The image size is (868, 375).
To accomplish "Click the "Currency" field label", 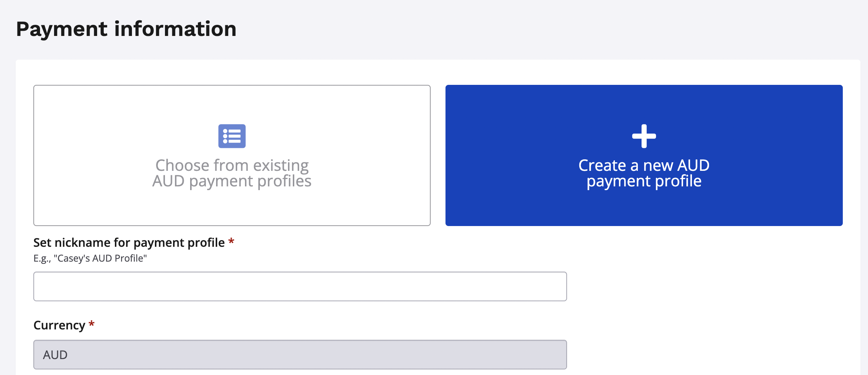I will tap(59, 325).
